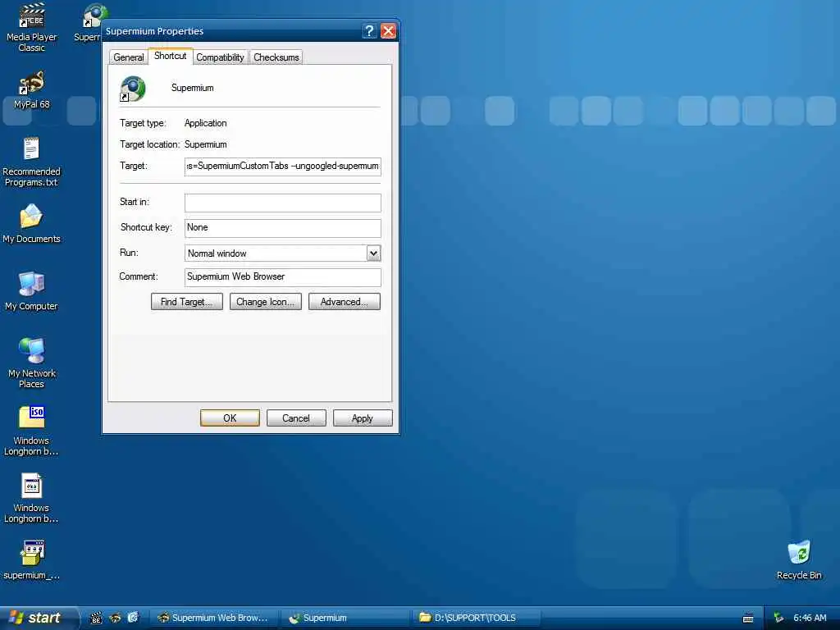
Task: Select the supermium_ installer desktop icon
Action: 32,560
